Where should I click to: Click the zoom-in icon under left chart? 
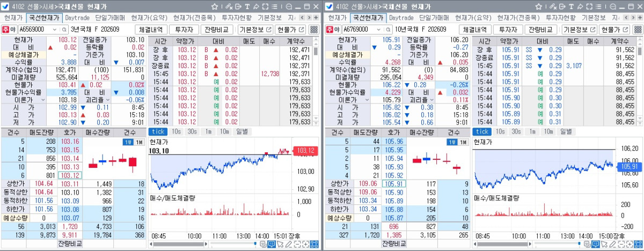coord(306,244)
